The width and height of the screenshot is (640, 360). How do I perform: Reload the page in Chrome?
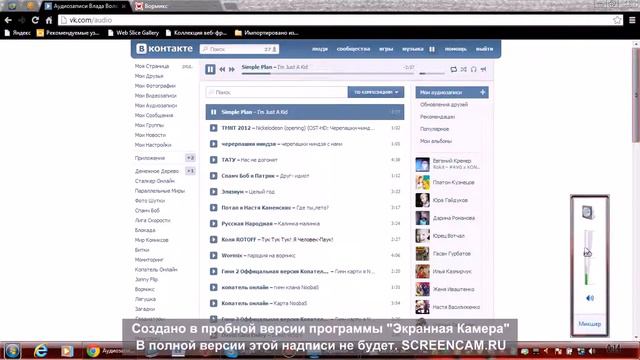pyautogui.click(x=35, y=20)
